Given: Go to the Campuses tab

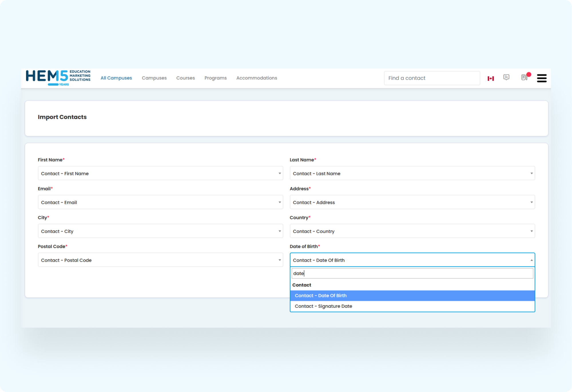Looking at the screenshot, I should pyautogui.click(x=154, y=78).
